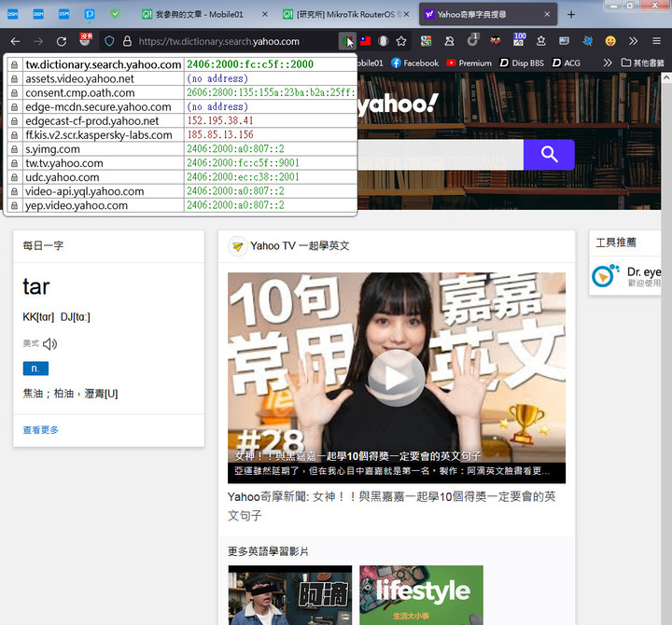Viewport: 672px width, 625px height.
Task: Click the yep.video.yahoo.com row
Action: pos(182,205)
